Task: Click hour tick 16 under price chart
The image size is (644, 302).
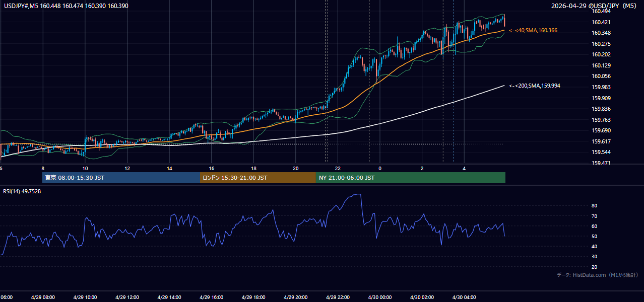Action: click(212, 169)
